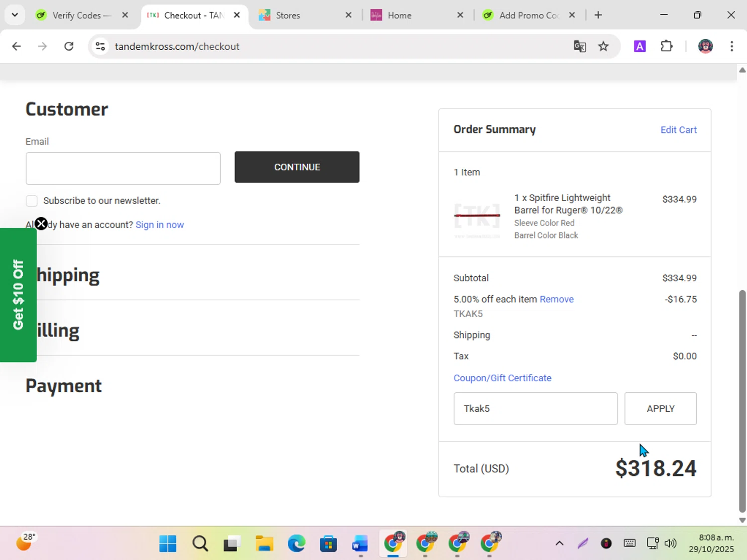
Task: Click the scrollbar up arrow
Action: (742, 70)
